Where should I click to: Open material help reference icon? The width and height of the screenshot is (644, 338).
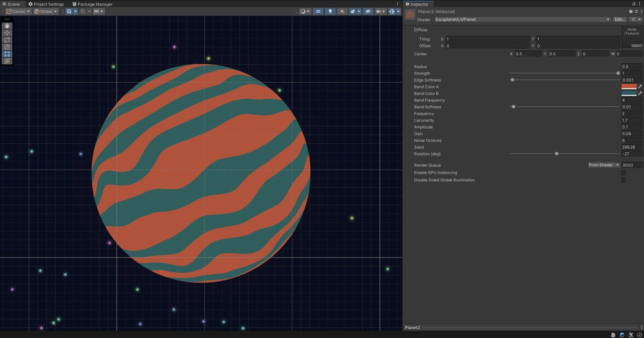(x=631, y=11)
